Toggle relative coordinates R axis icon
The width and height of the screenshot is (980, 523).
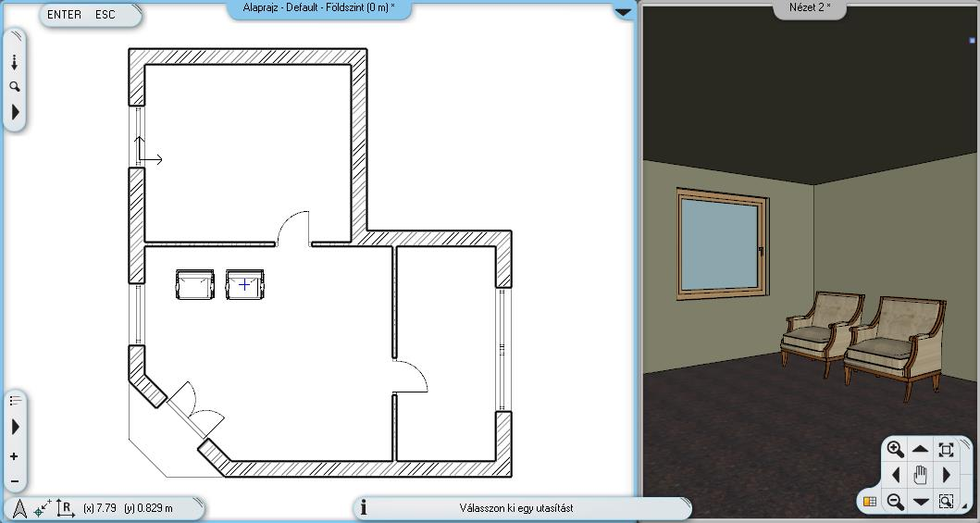click(x=66, y=508)
